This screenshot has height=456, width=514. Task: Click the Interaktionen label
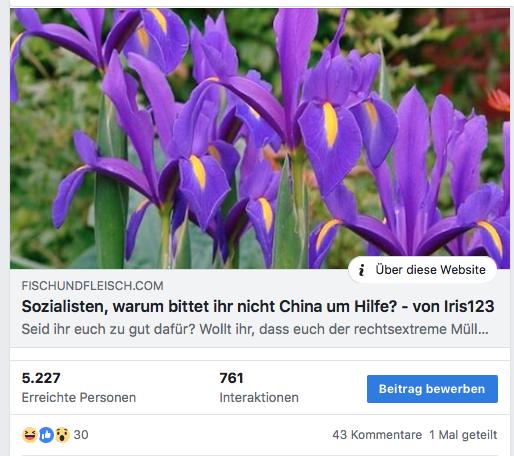[259, 397]
